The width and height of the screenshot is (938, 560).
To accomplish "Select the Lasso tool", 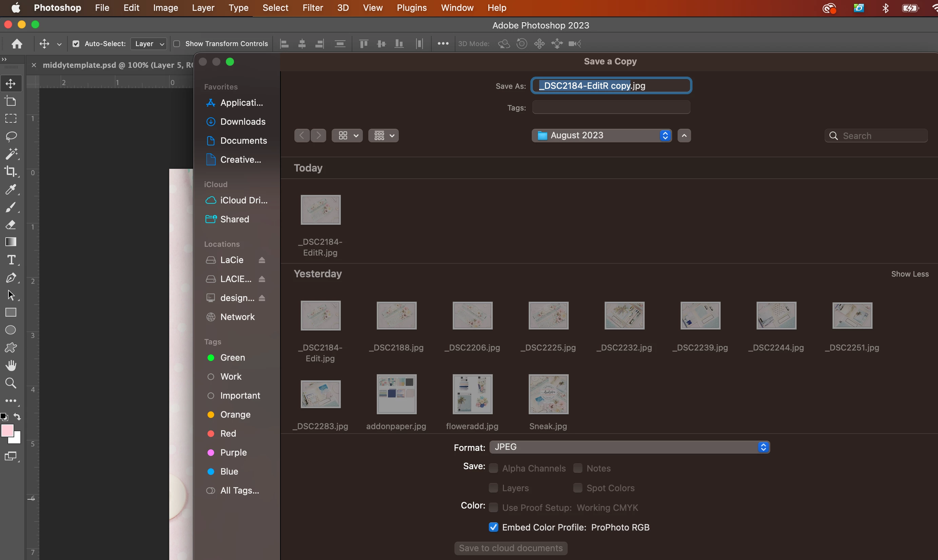I will (x=11, y=136).
